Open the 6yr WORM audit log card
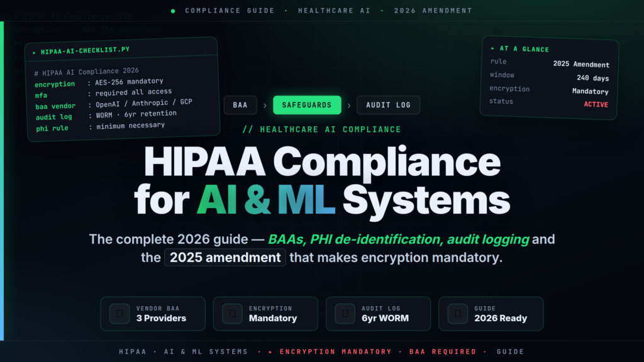Image resolution: width=644 pixels, height=362 pixels. (x=378, y=314)
